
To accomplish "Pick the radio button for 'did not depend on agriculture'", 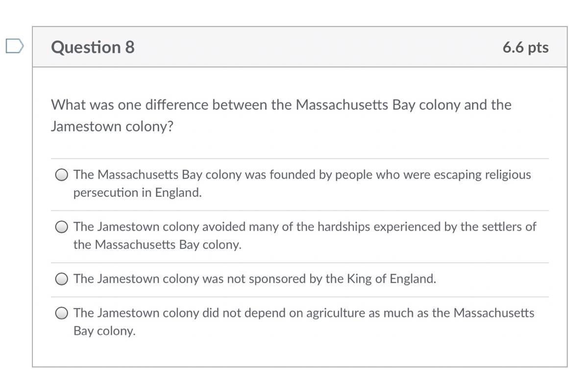I will click(x=62, y=313).
